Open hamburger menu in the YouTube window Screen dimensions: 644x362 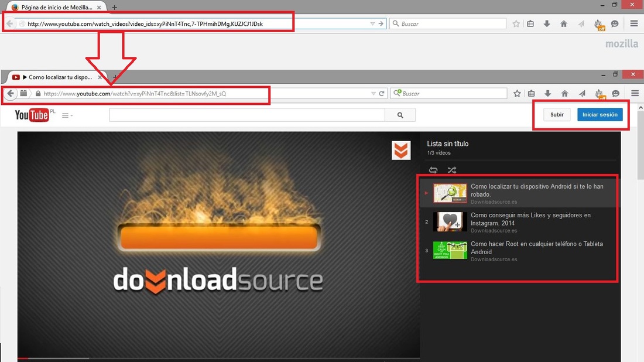635,94
